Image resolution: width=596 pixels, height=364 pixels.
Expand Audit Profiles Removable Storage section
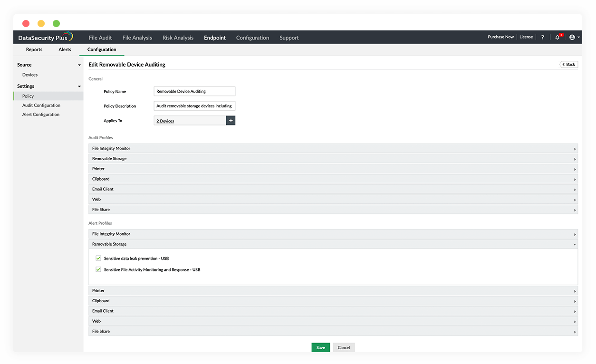click(333, 159)
